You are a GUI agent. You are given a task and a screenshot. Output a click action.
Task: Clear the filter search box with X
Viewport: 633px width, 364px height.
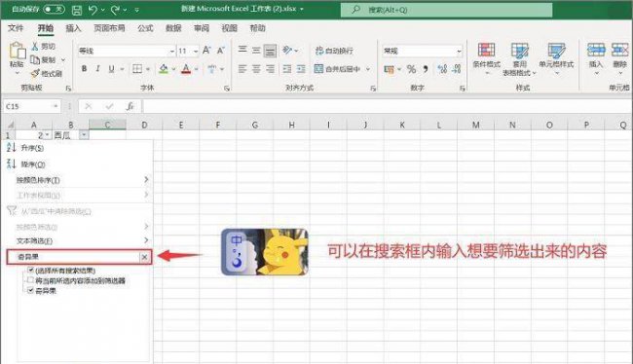(144, 257)
